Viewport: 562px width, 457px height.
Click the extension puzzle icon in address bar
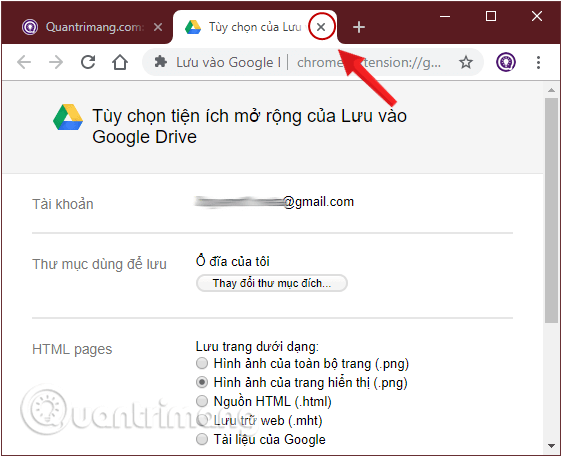click(x=161, y=62)
